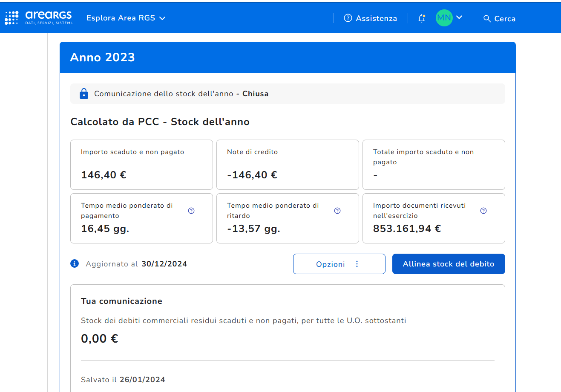
Task: Click the Totale importo scaduto e non pagato card
Action: click(x=434, y=165)
